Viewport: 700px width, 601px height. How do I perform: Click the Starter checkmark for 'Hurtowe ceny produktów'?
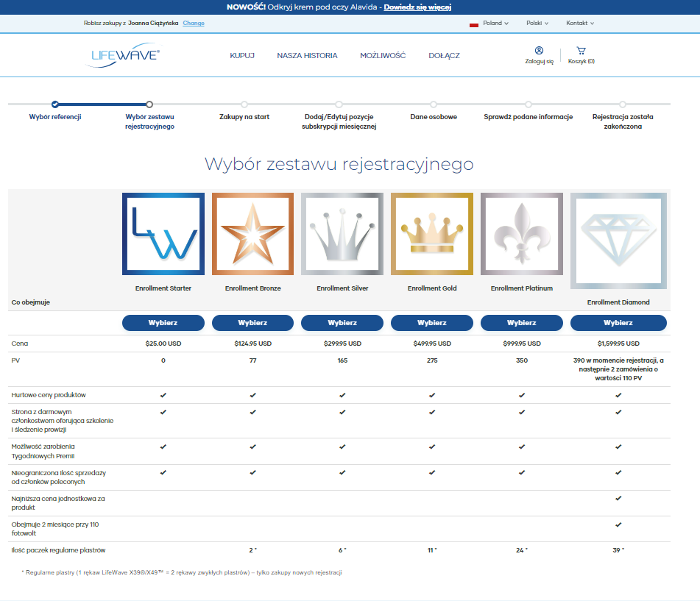pos(163,395)
